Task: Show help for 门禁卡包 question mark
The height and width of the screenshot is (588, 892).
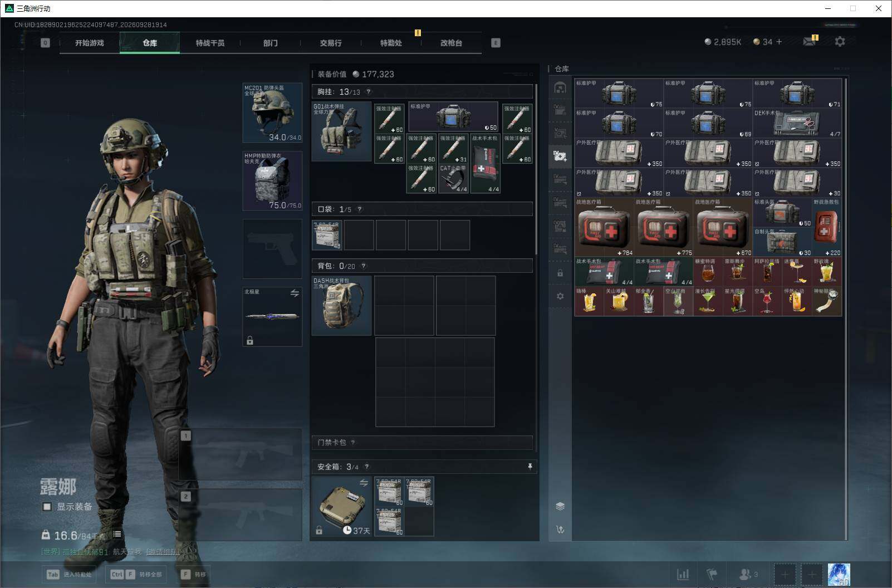Action: pos(352,443)
